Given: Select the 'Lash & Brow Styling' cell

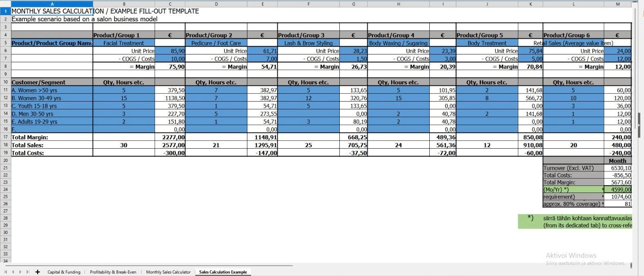Looking at the screenshot, I should point(308,43).
